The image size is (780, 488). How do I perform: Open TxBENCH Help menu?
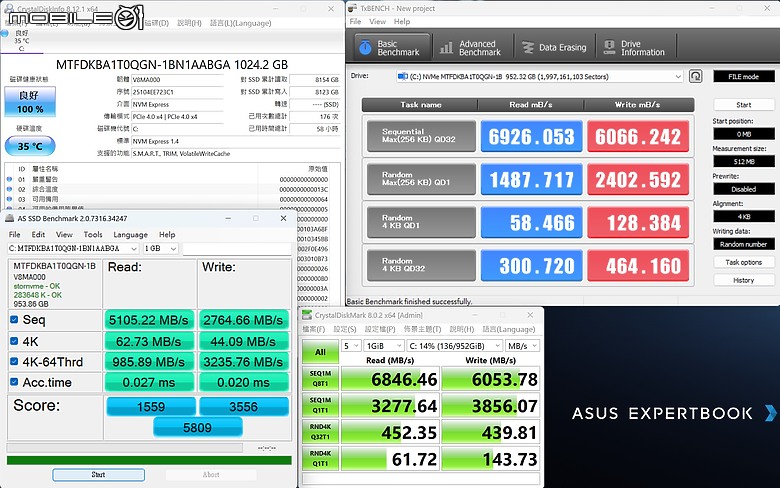[x=402, y=21]
